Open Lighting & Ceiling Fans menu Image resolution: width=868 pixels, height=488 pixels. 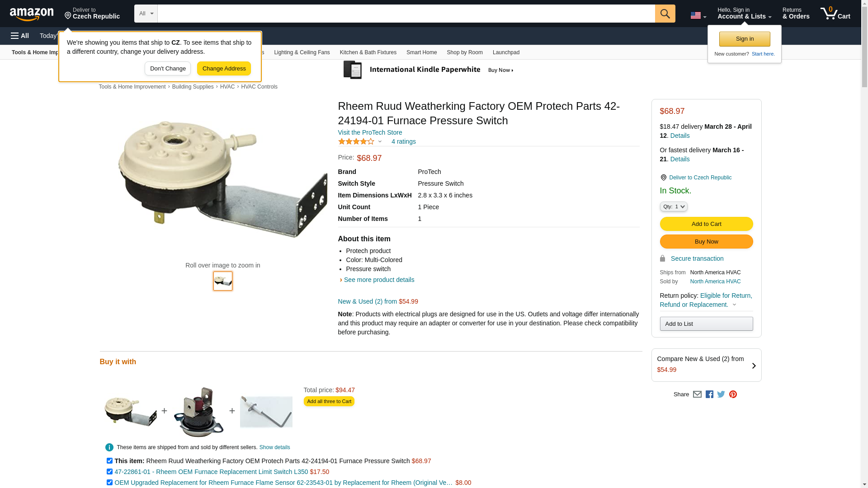[x=302, y=52]
